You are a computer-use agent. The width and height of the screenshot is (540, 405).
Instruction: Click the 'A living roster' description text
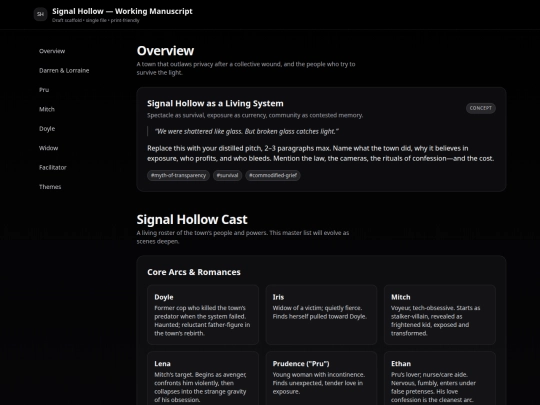(x=243, y=237)
